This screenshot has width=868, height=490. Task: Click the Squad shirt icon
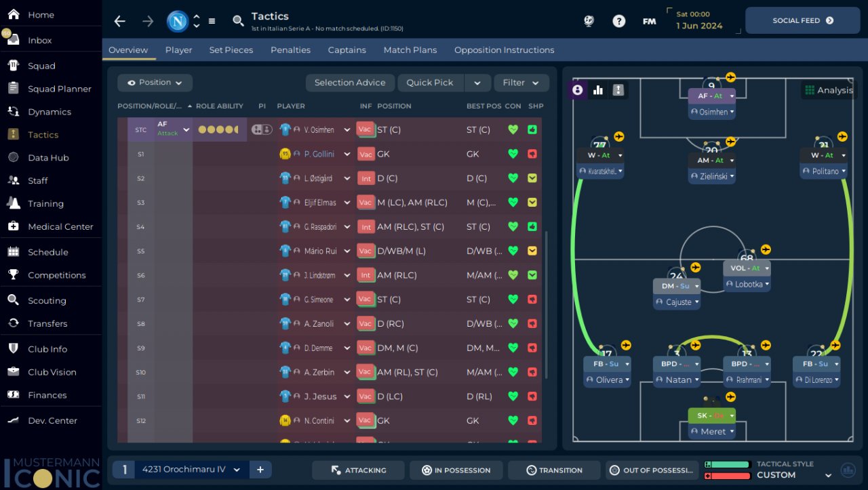14,66
